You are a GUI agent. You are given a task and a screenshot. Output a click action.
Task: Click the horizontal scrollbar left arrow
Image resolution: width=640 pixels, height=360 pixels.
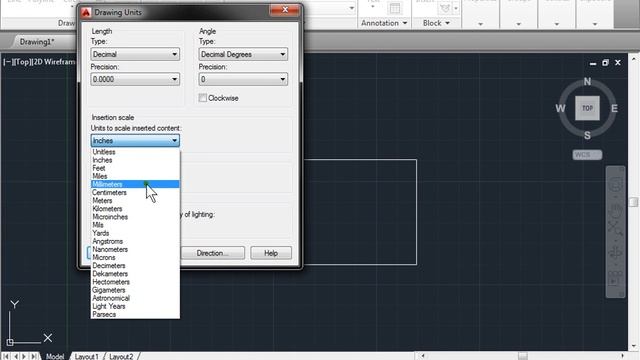click(x=422, y=356)
